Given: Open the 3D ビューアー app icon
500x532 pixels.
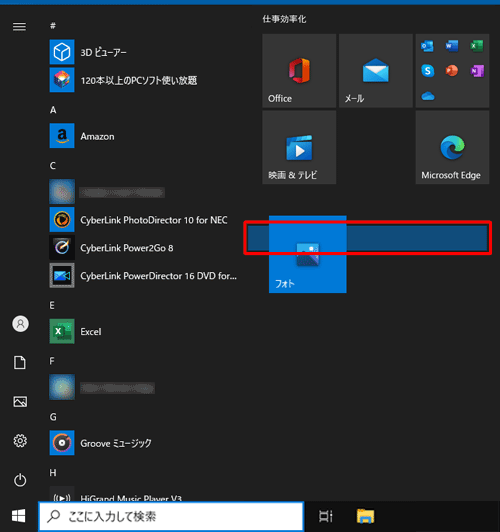Looking at the screenshot, I should point(62,52).
